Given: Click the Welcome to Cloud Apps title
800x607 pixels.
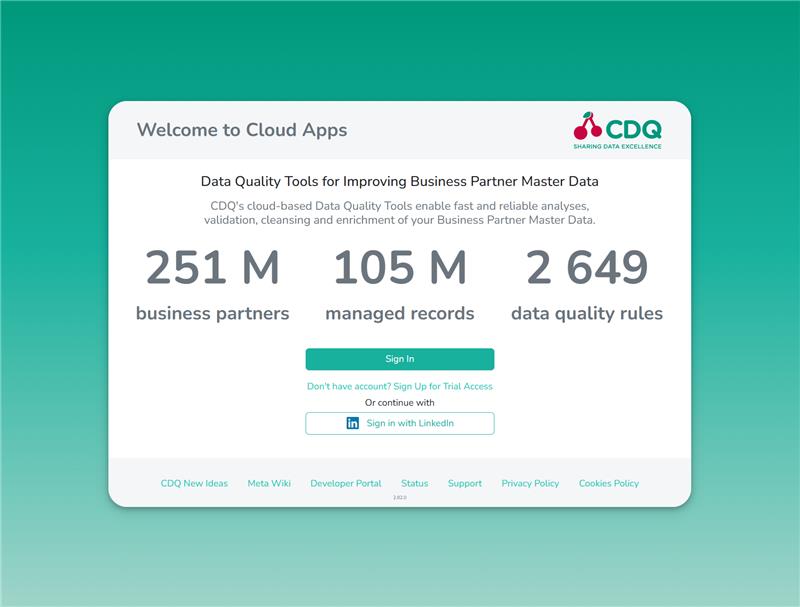Looking at the screenshot, I should 242,130.
